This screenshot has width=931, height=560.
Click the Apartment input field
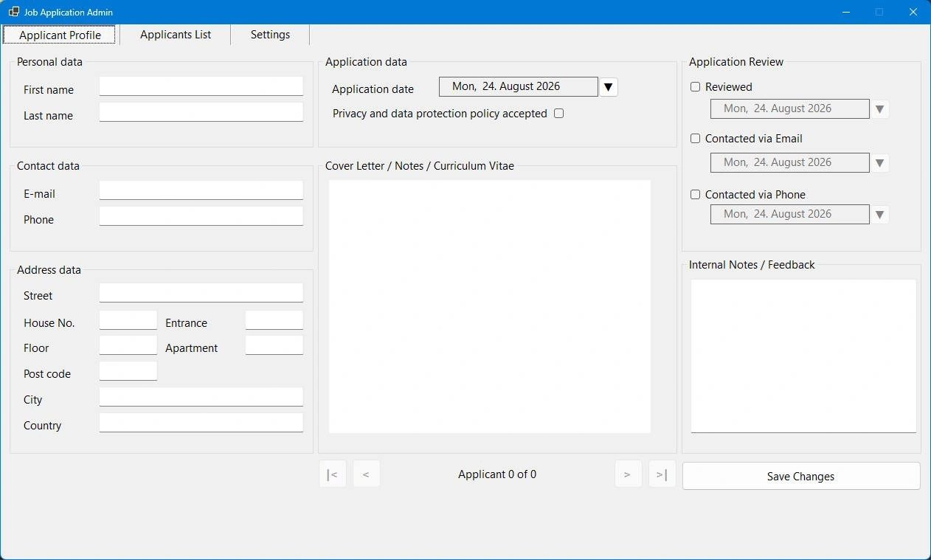pyautogui.click(x=274, y=345)
